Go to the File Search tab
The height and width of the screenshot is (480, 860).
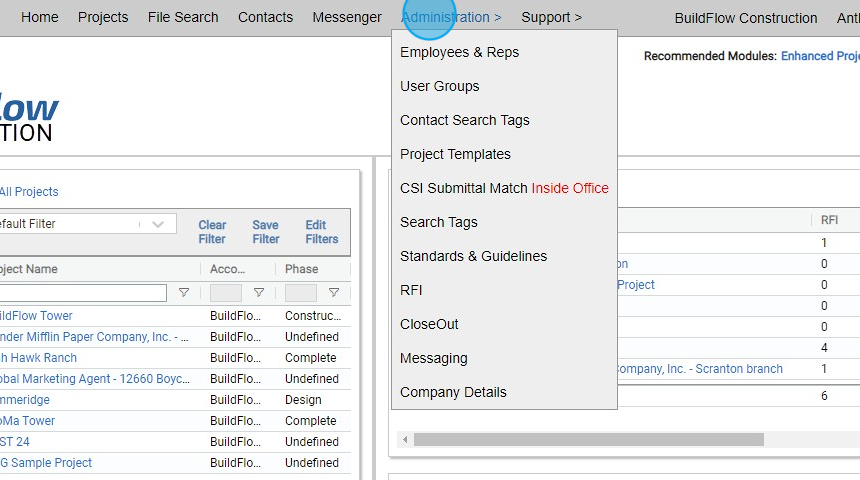coord(183,17)
